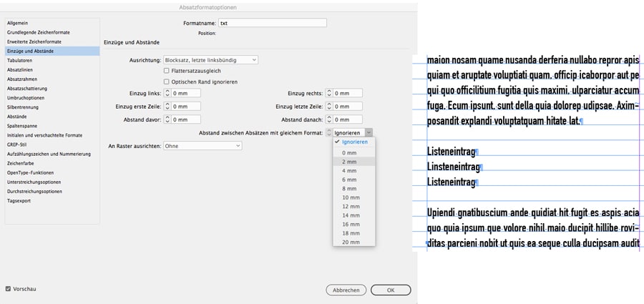This screenshot has height=304, width=644.
Task: Click stepper arrows for Einzug letzte Zeile
Action: point(329,107)
